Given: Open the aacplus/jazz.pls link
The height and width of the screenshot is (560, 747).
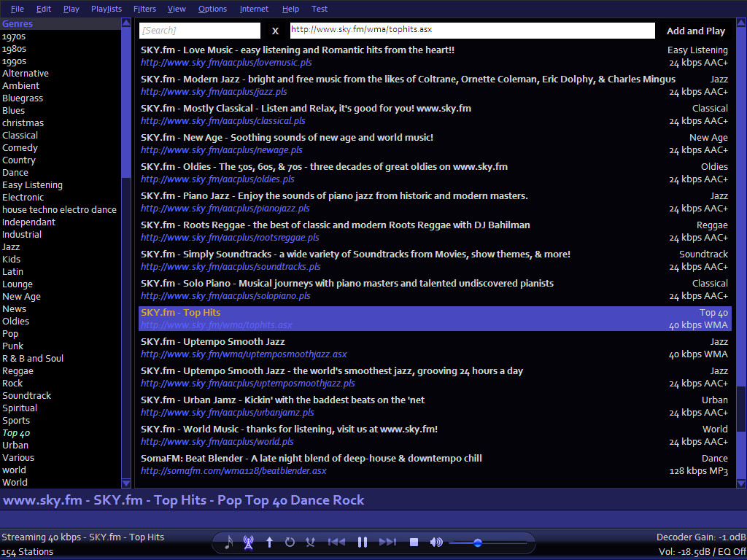Looking at the screenshot, I should click(x=214, y=92).
